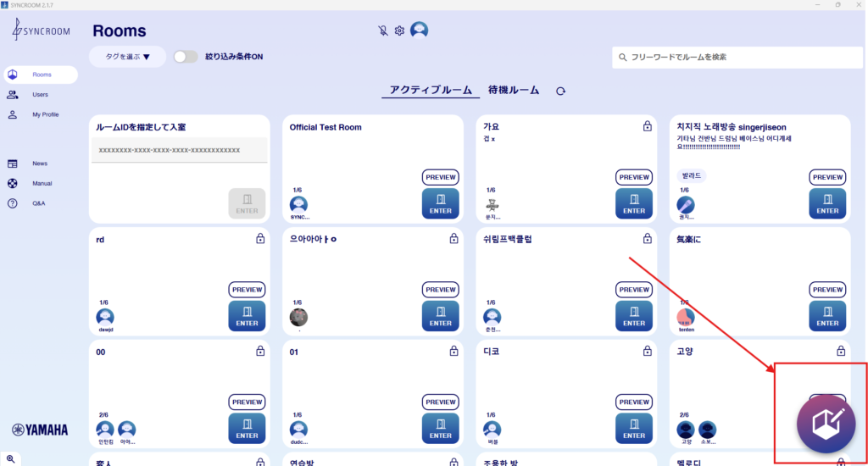The height and width of the screenshot is (466, 868).
Task: Go to My Profile in sidebar
Action: pos(45,114)
